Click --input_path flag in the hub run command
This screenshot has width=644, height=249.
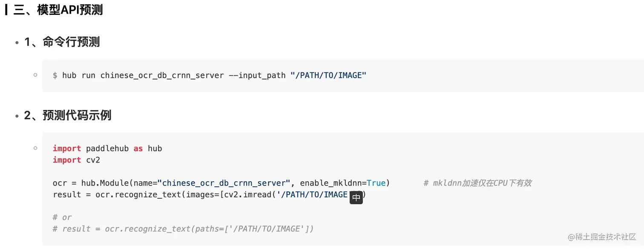[257, 75]
